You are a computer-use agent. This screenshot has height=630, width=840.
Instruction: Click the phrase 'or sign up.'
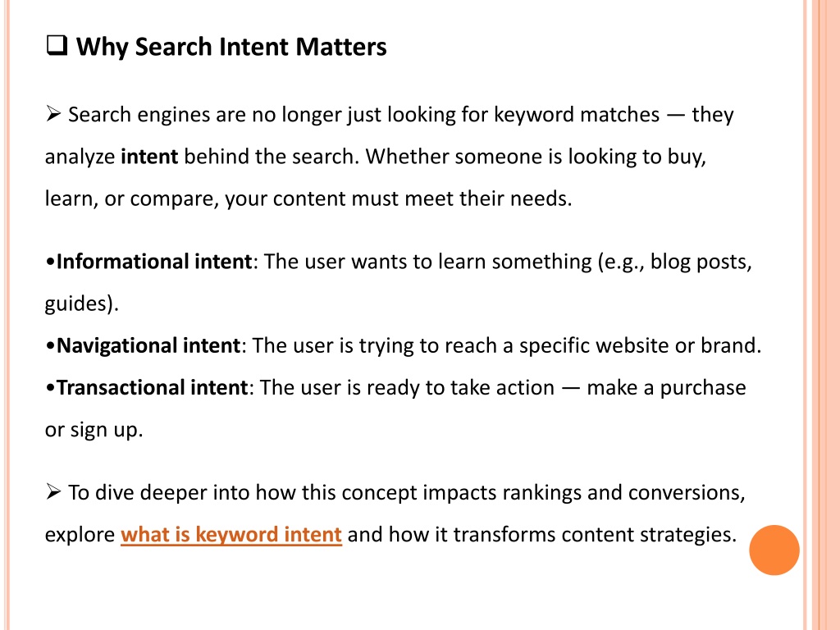[x=94, y=430]
